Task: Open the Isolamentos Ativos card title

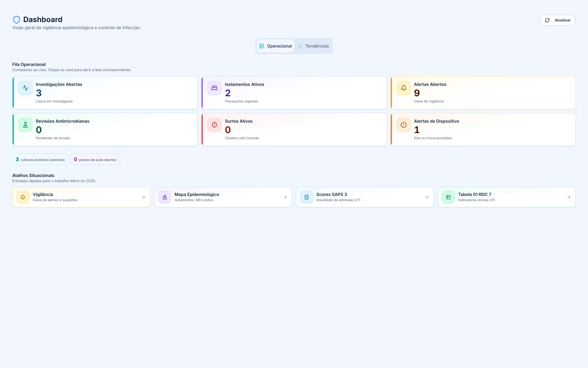Action: 244,84
